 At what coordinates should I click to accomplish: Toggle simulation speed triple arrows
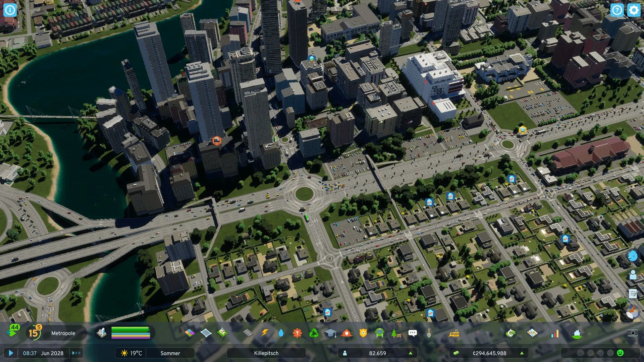pos(76,353)
